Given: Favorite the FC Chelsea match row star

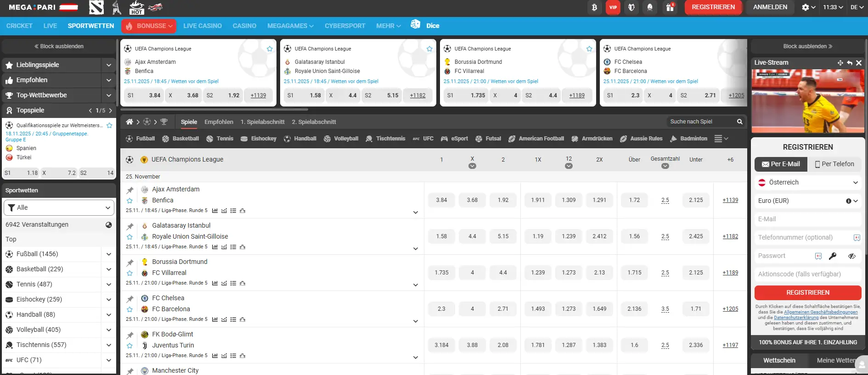Looking at the screenshot, I should [x=130, y=309].
